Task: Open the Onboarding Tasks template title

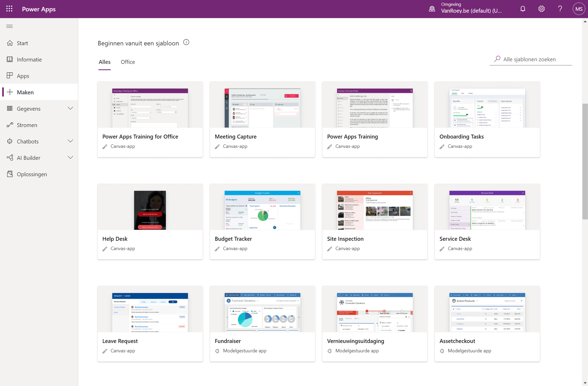Action: 462,136
